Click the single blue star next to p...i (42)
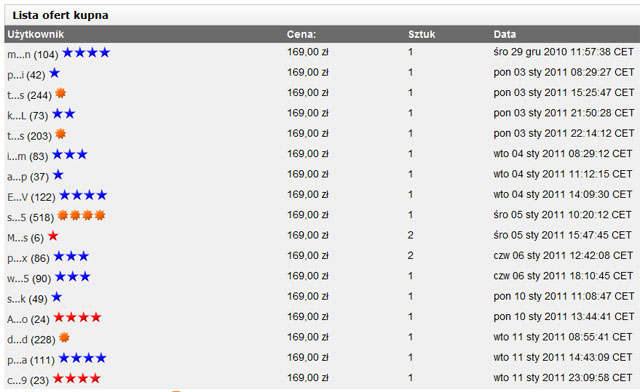Viewport: 640px width, 392px height. 54,73
